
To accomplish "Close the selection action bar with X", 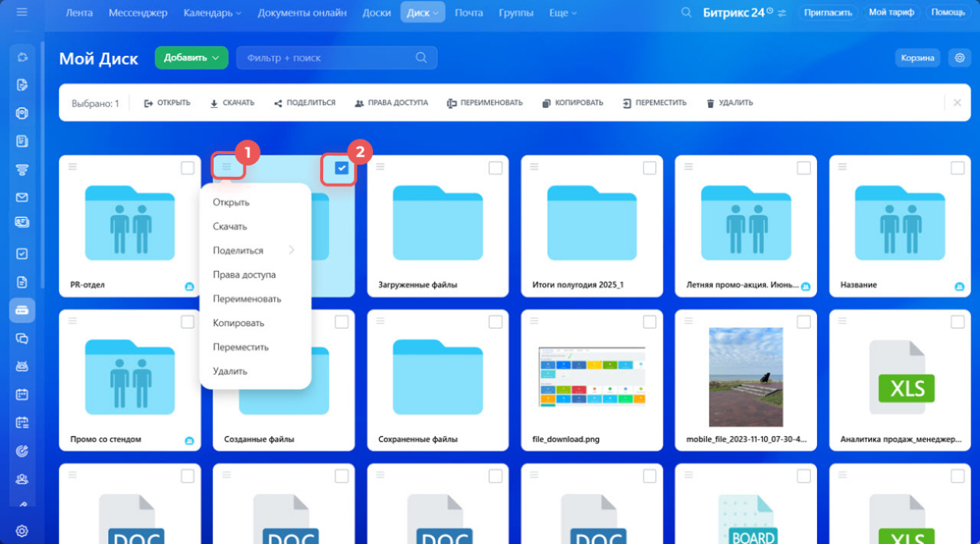I will (x=957, y=103).
